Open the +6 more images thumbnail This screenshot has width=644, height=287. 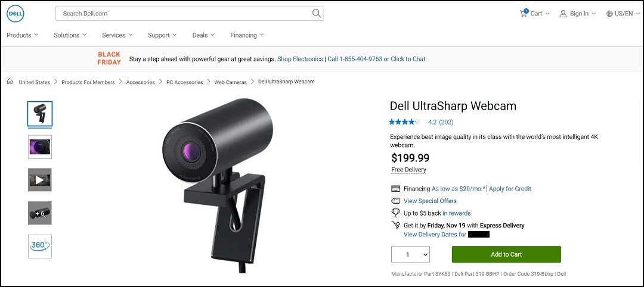click(x=40, y=213)
